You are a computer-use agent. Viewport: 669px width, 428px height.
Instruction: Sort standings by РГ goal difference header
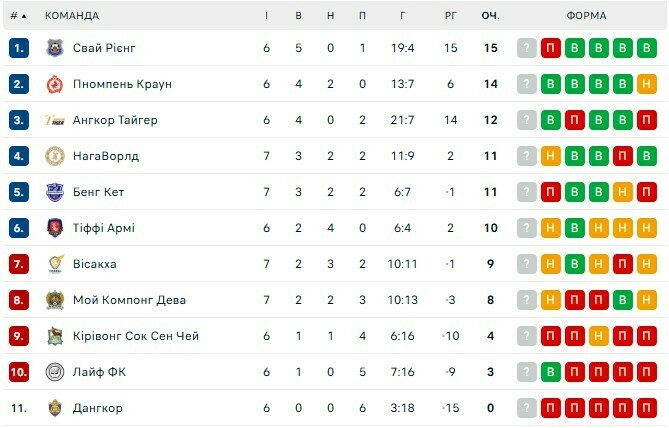[451, 15]
